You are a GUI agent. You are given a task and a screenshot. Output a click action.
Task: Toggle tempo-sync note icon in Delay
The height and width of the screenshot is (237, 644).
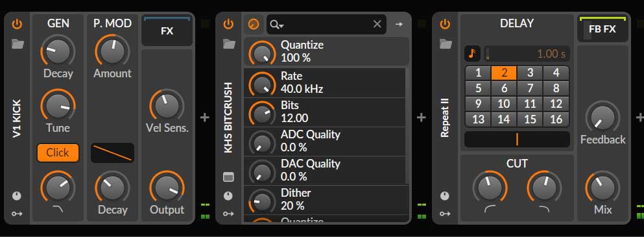tap(472, 53)
